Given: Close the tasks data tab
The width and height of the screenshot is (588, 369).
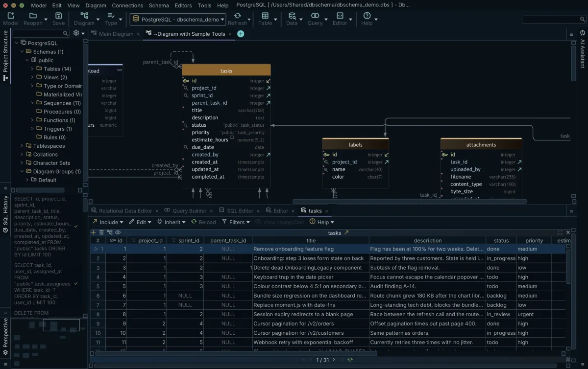Looking at the screenshot, I should (x=327, y=211).
